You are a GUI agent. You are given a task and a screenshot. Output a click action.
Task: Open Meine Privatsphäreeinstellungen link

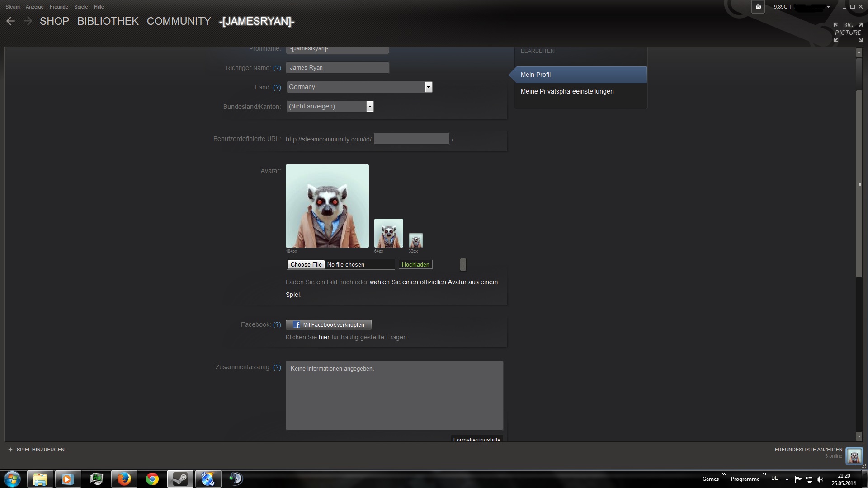coord(567,91)
